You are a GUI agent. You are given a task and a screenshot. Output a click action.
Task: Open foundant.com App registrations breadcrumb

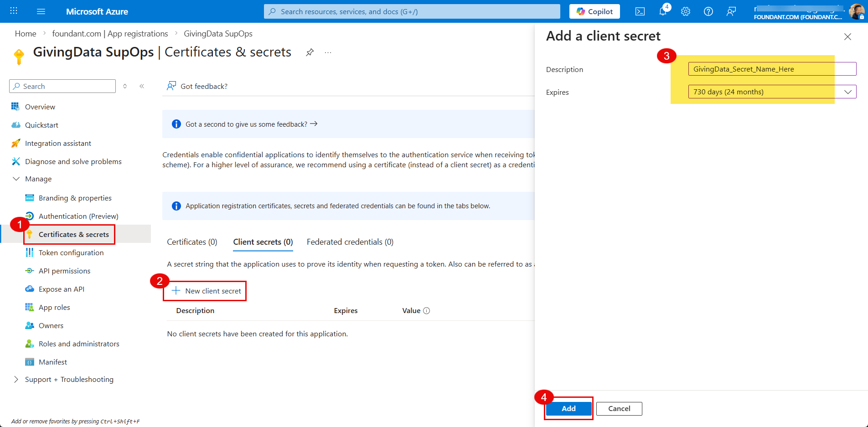pyautogui.click(x=110, y=34)
